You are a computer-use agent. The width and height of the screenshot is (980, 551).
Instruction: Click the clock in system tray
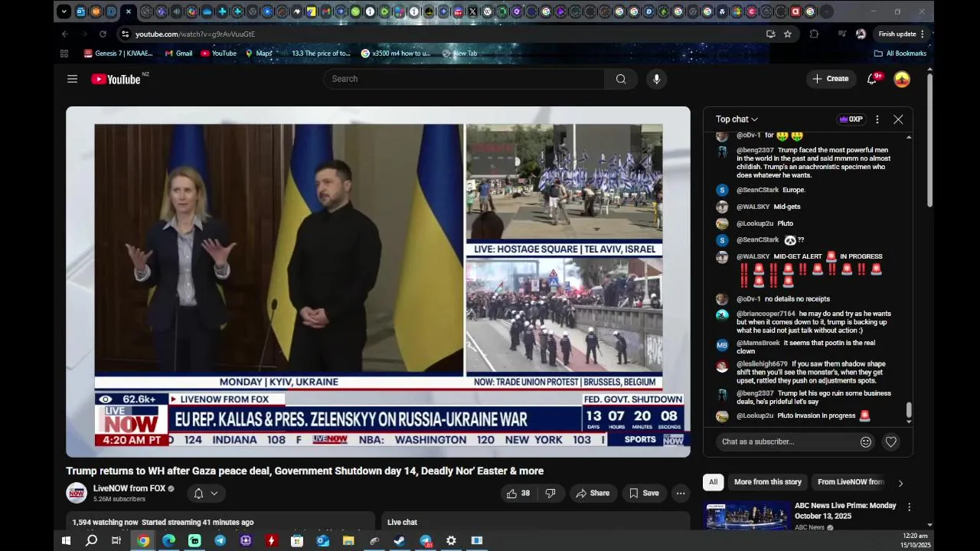pos(915,540)
